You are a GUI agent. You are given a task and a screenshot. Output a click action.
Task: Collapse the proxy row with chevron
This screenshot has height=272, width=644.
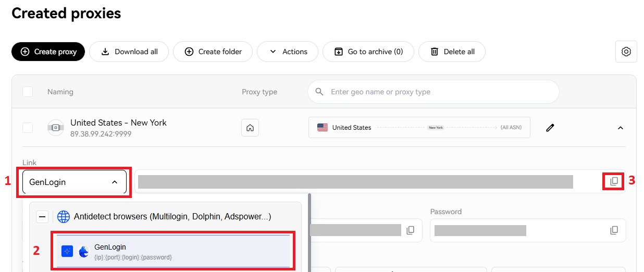(620, 128)
